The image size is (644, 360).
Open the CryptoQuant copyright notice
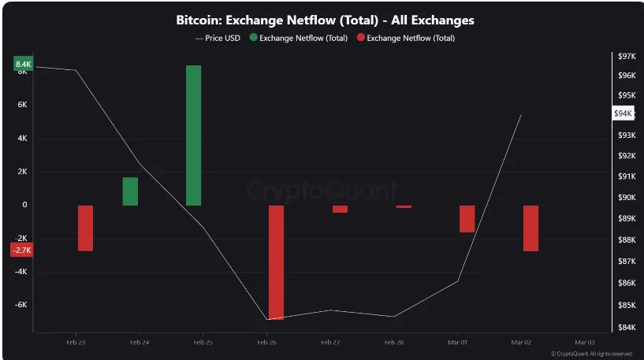[x=591, y=354]
